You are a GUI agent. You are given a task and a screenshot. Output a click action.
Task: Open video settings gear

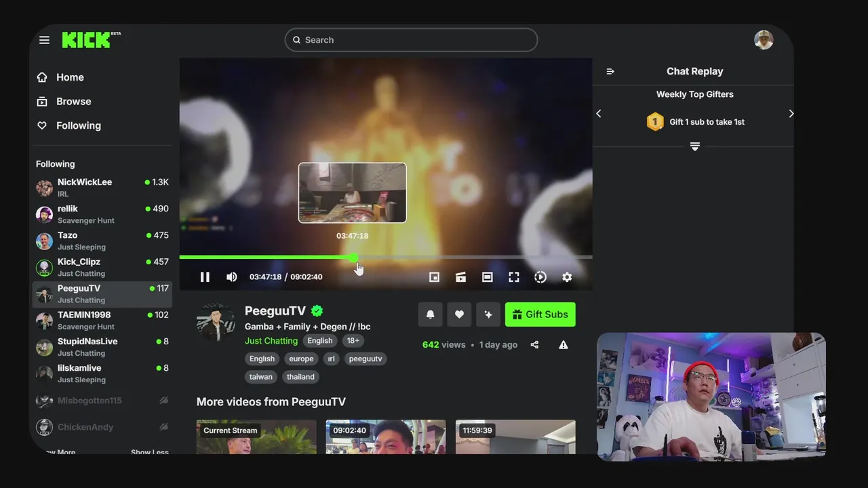tap(567, 277)
